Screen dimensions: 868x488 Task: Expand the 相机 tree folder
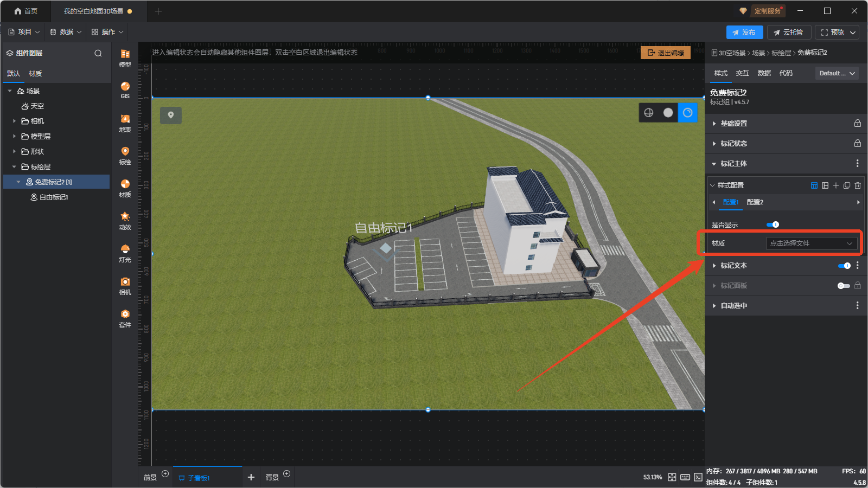[14, 121]
